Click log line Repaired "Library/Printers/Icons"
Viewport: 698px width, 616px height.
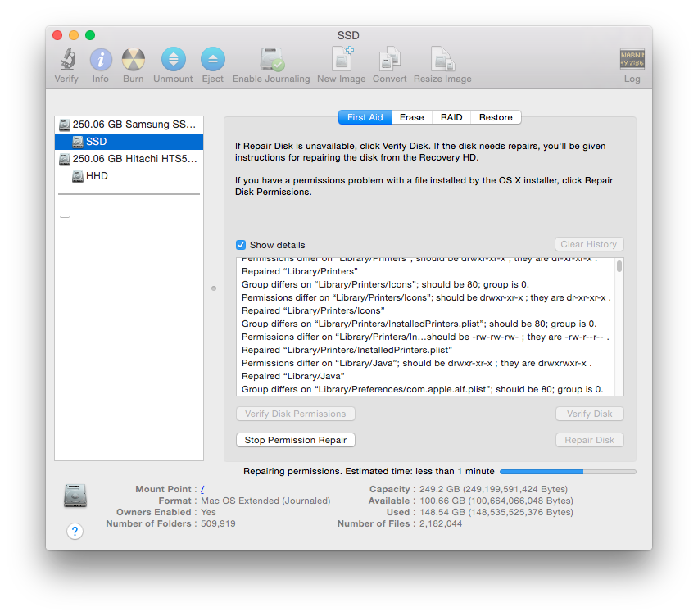313,310
